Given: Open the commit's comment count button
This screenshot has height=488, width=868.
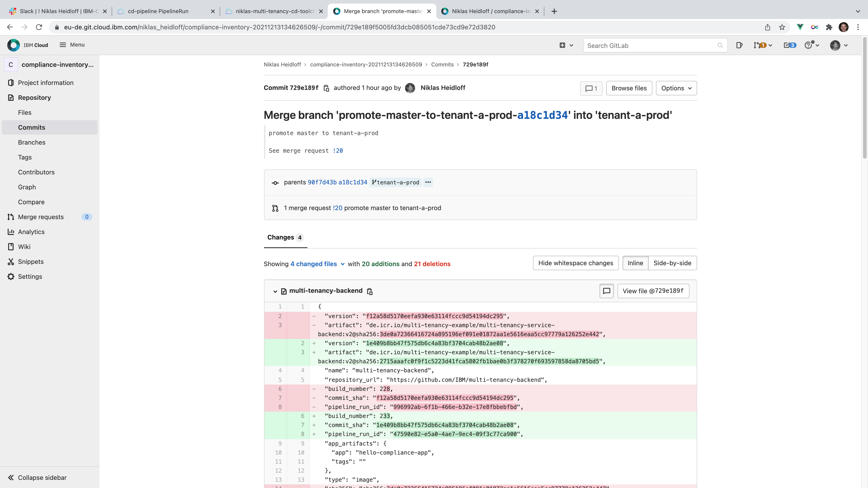Looking at the screenshot, I should (591, 88).
